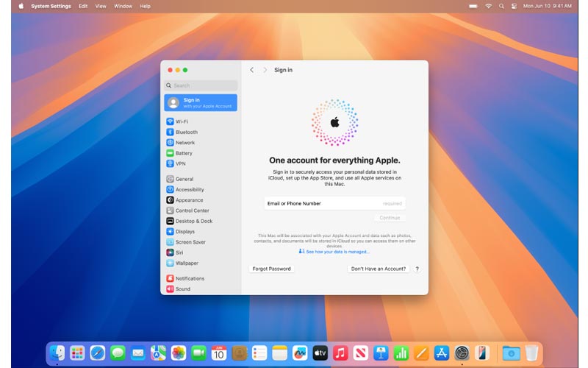The height and width of the screenshot is (368, 588).
Task: Launch Keynote from the Dock
Action: pyautogui.click(x=381, y=353)
